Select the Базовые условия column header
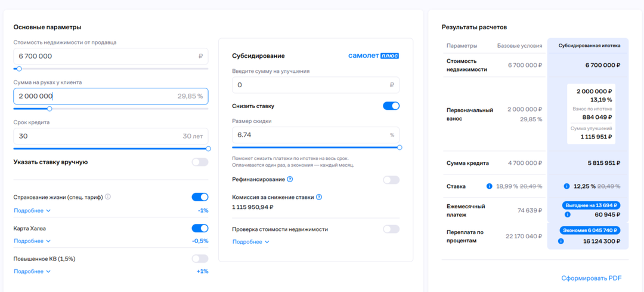Image resolution: width=644 pixels, height=292 pixels. pos(519,45)
